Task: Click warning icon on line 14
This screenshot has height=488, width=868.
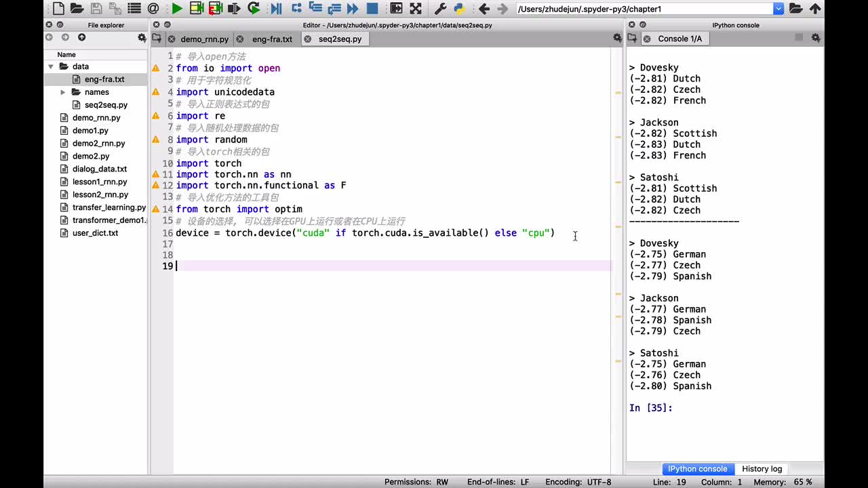Action: (x=155, y=209)
